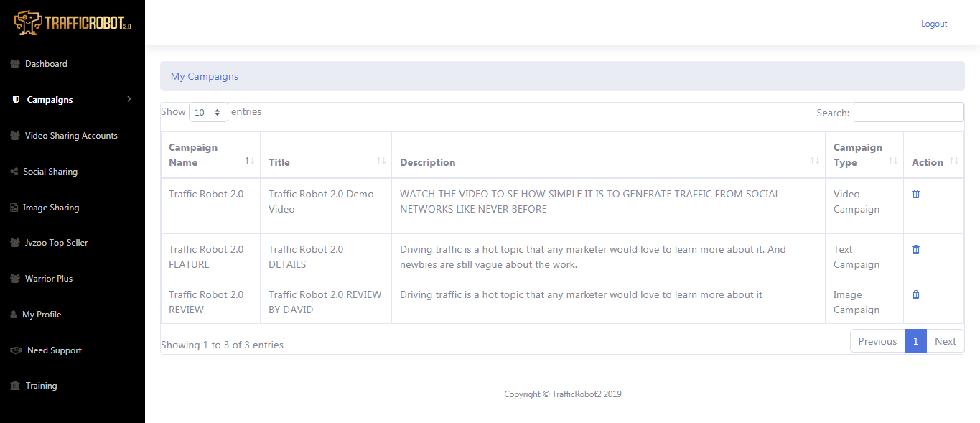This screenshot has width=980, height=423.
Task: Click the Jvzoo Top Seller icon
Action: [x=15, y=243]
